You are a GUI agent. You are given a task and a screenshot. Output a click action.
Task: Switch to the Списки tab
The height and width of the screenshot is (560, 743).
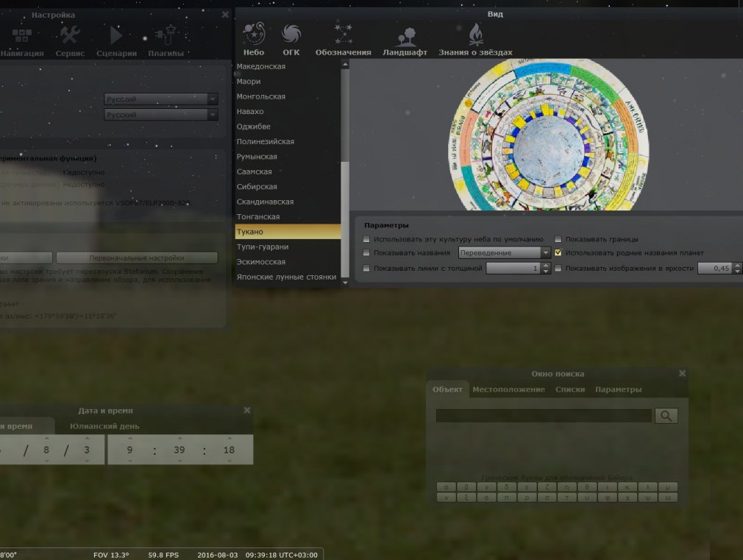click(x=570, y=389)
